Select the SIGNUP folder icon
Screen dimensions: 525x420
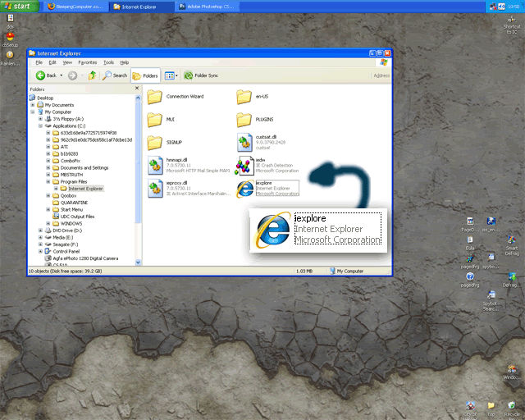155,143
